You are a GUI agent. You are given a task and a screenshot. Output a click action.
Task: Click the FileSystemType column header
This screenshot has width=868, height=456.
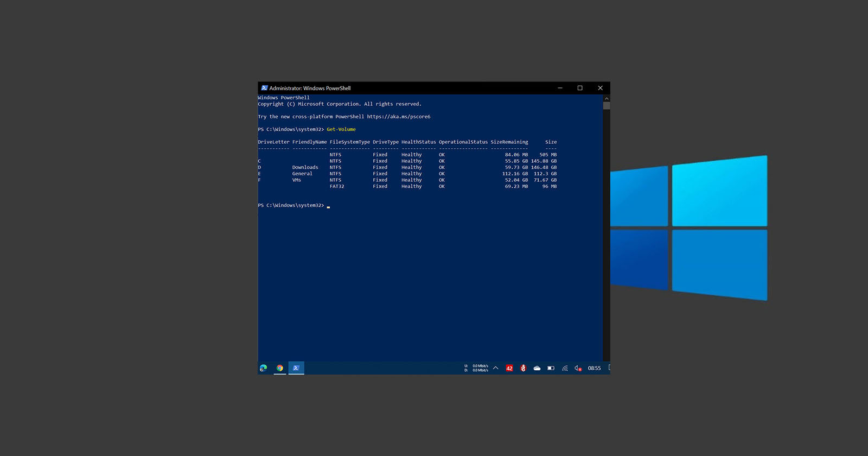[x=350, y=142]
